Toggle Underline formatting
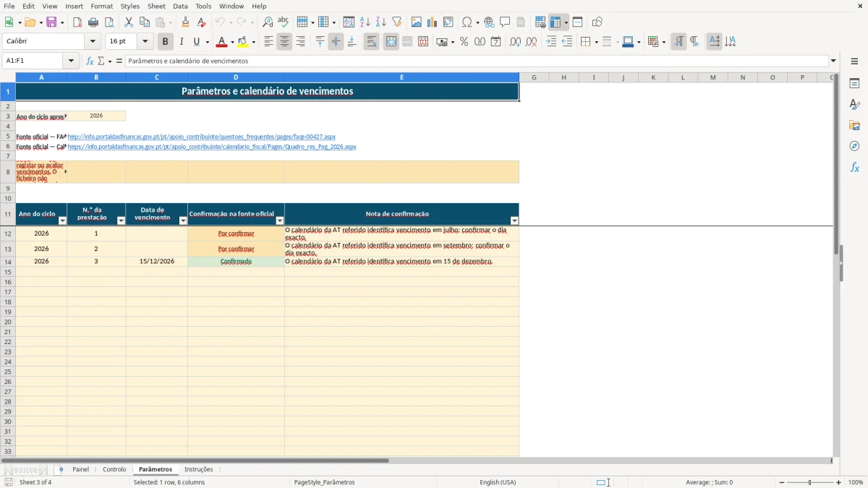 click(196, 42)
